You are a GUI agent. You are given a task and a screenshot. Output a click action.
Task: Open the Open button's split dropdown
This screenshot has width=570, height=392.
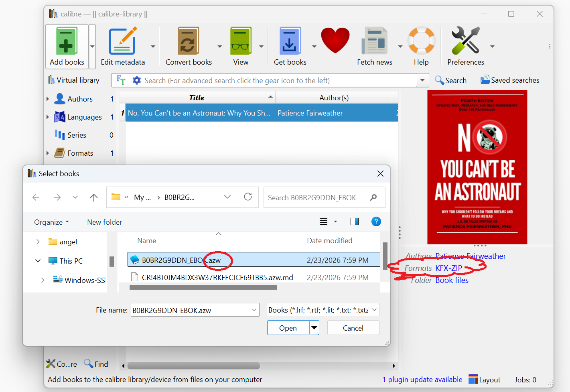(314, 327)
